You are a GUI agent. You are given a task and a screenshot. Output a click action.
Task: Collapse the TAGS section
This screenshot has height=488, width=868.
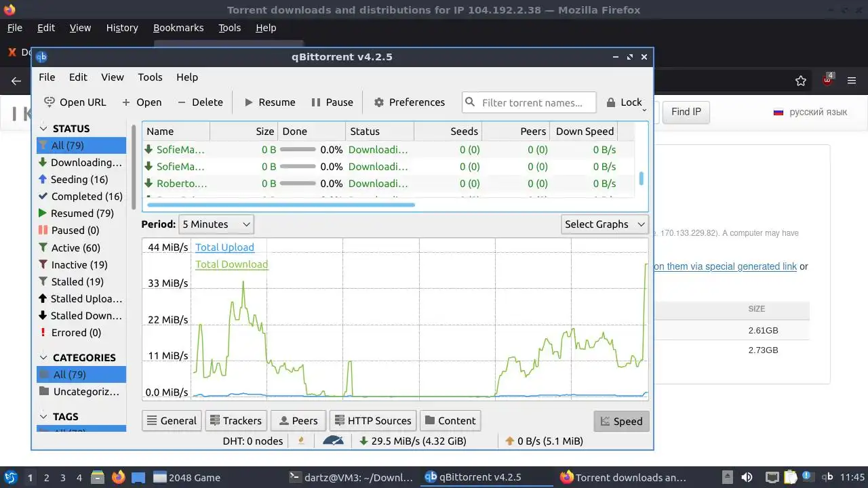tap(43, 417)
